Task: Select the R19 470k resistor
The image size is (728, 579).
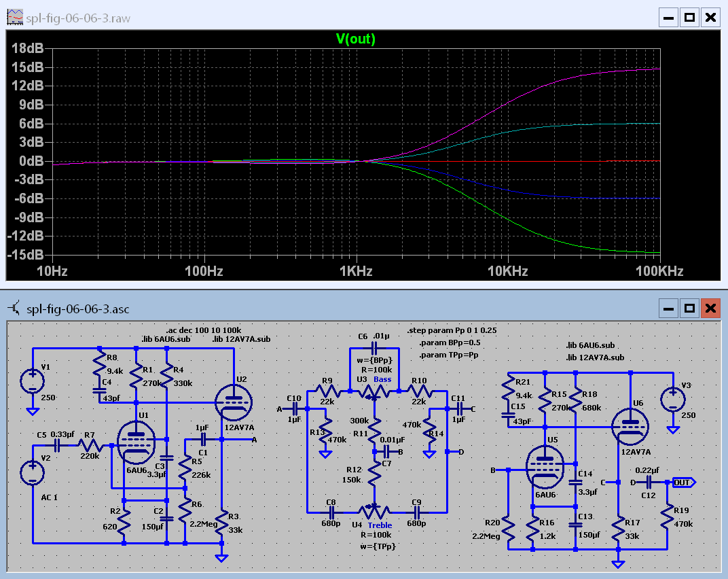Action: coord(668,517)
